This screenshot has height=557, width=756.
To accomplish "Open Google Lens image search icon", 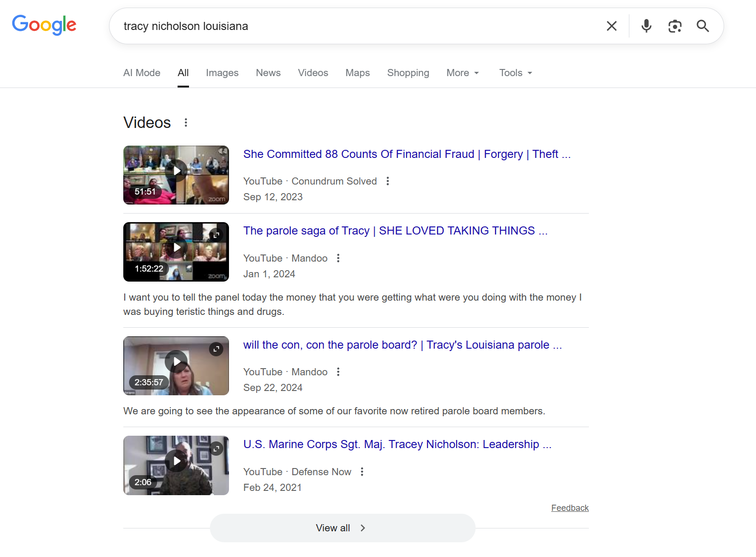I will [675, 26].
